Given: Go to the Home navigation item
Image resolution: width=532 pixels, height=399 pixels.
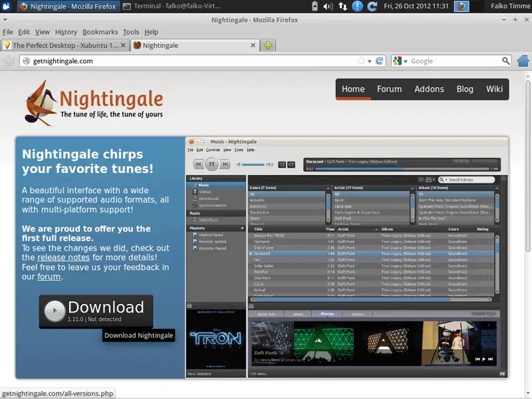Looking at the screenshot, I should point(353,89).
